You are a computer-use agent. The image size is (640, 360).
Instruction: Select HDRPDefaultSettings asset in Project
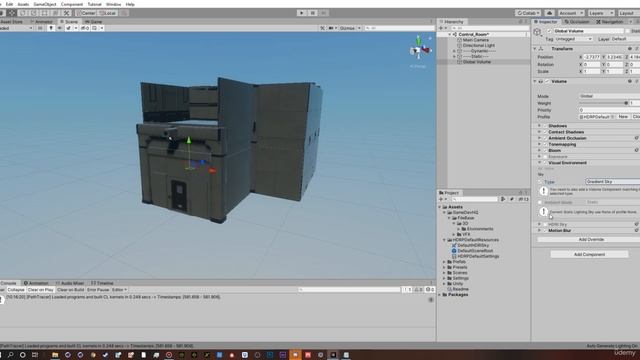tap(475, 256)
